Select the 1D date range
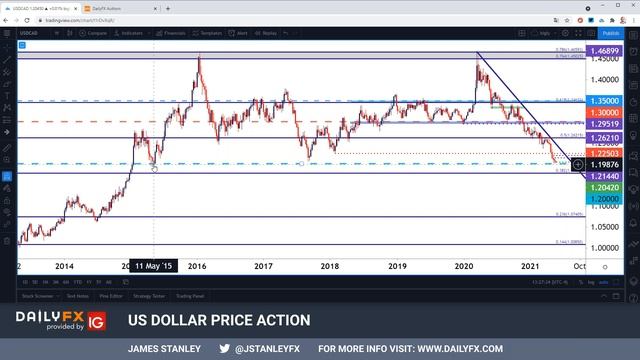This screenshot has height=360, width=640. [25, 282]
